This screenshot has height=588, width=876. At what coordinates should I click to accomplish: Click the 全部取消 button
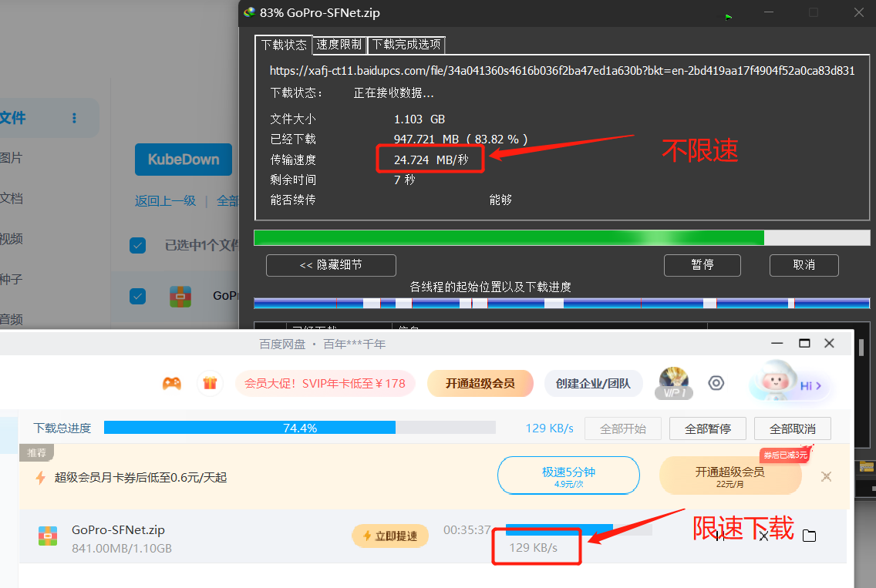793,428
